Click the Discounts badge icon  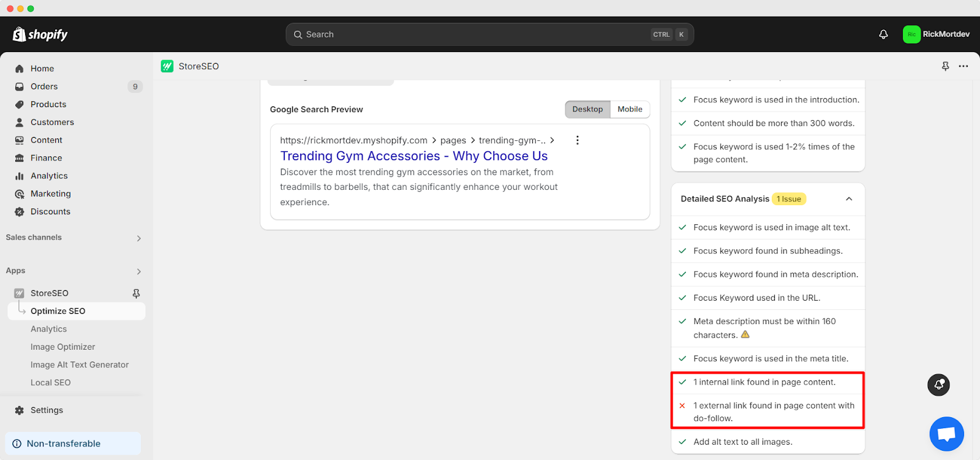point(20,211)
